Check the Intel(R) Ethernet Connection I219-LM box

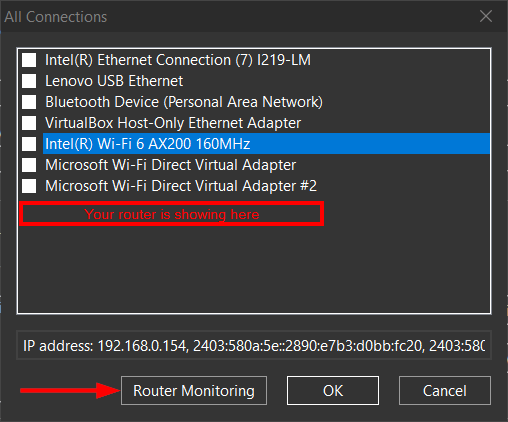(x=29, y=60)
